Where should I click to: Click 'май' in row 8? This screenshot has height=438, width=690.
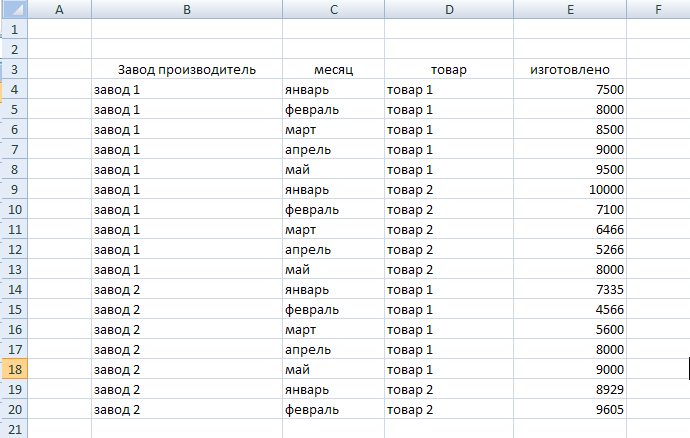297,169
